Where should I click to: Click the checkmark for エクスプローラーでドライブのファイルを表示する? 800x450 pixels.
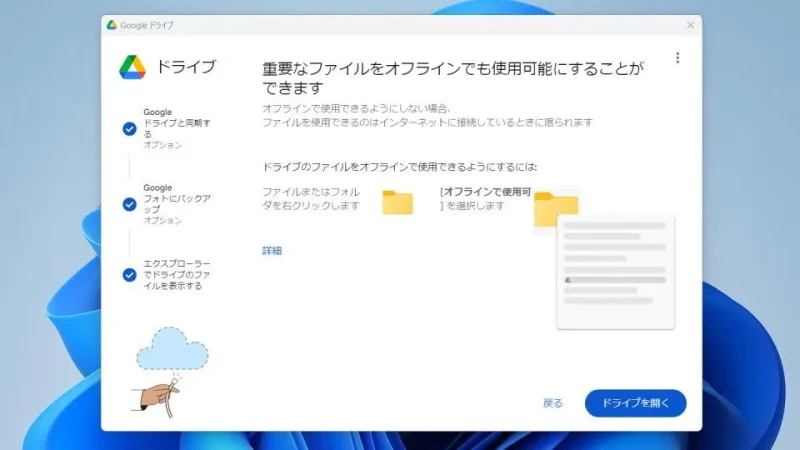pyautogui.click(x=129, y=275)
